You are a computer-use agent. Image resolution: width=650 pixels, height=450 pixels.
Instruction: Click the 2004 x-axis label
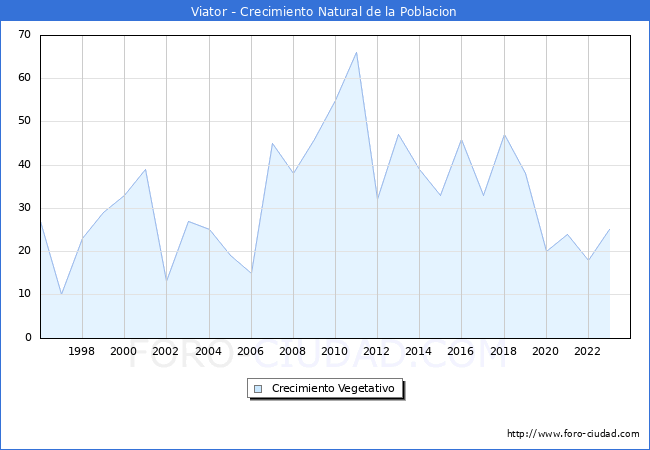coord(208,351)
